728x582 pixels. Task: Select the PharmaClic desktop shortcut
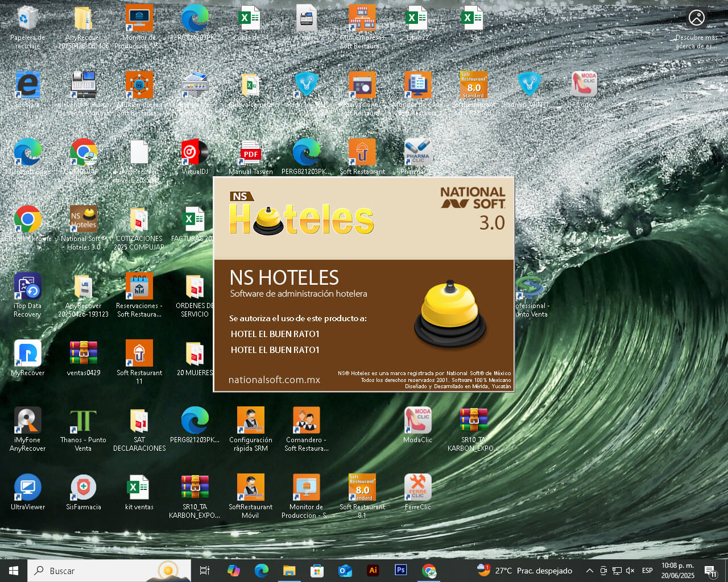pos(417,157)
